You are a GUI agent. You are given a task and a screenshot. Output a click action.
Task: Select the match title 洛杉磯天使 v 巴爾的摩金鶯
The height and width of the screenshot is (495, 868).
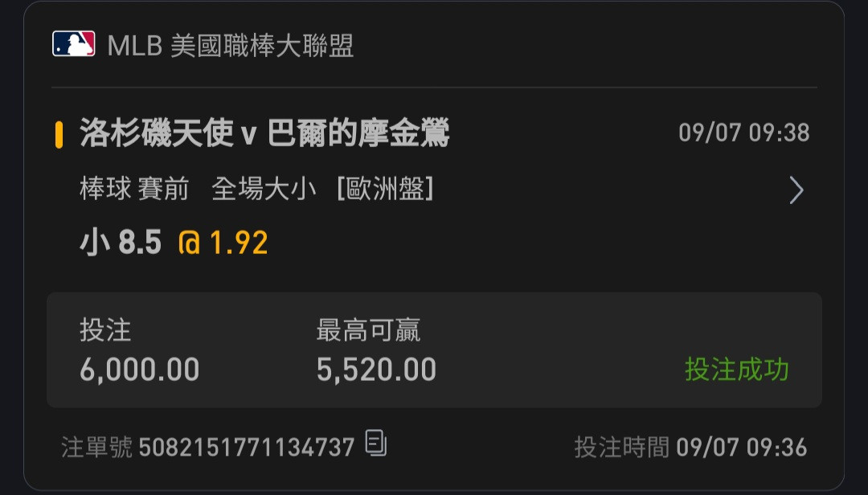coord(264,133)
